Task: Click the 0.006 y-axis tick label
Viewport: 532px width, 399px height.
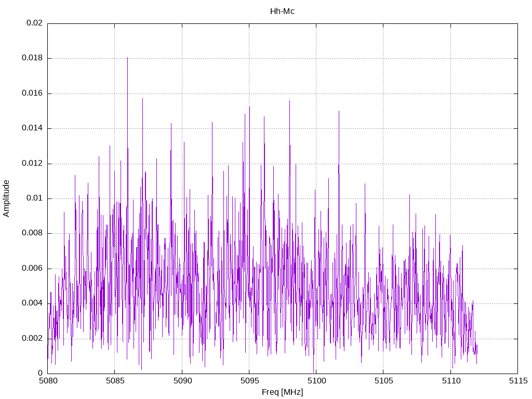Action: click(x=32, y=269)
